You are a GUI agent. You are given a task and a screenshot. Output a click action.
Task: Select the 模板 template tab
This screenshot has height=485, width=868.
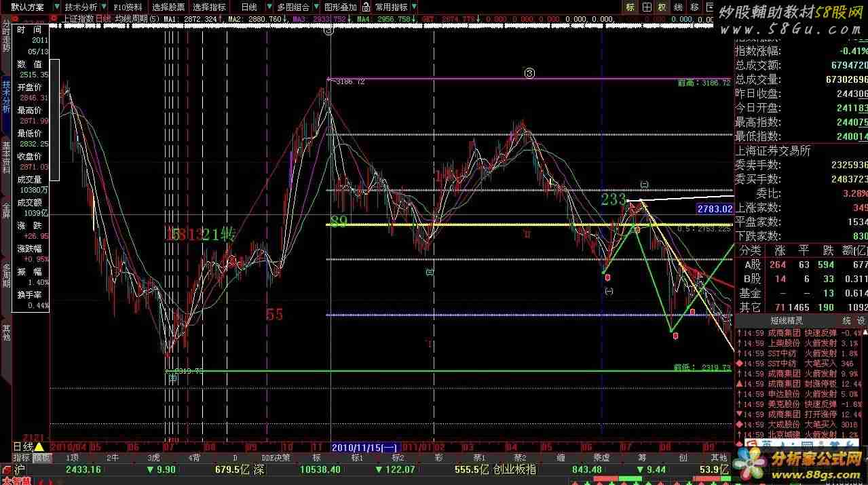(x=42, y=458)
